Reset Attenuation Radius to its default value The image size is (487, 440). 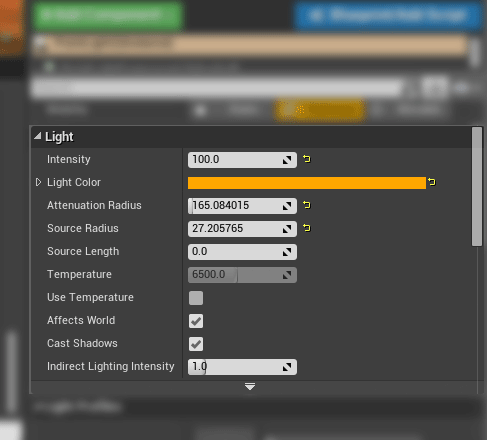307,205
